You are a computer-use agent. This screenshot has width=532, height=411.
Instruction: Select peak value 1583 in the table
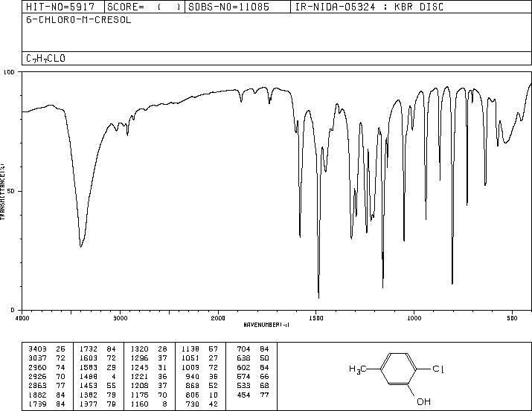89,367
